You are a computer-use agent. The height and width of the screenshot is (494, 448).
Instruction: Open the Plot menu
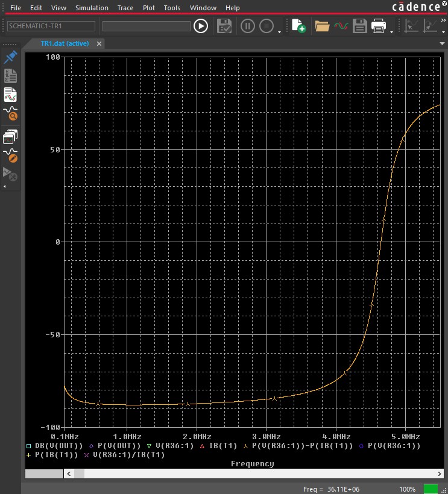click(x=149, y=8)
